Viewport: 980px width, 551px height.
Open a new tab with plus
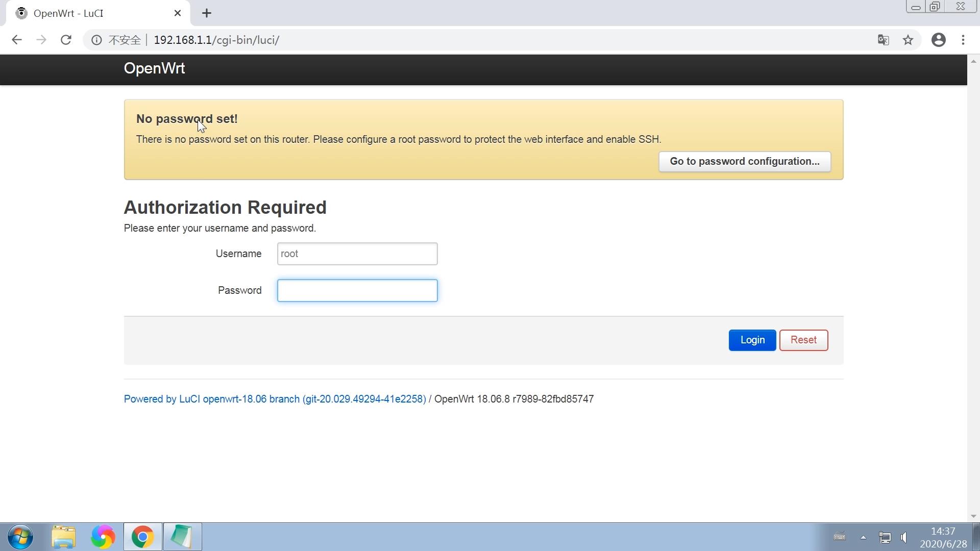coord(207,13)
